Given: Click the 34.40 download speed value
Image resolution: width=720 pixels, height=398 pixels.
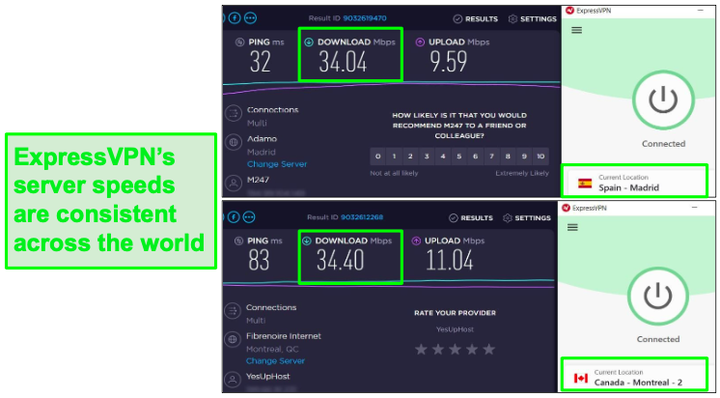Looking at the screenshot, I should click(x=340, y=260).
